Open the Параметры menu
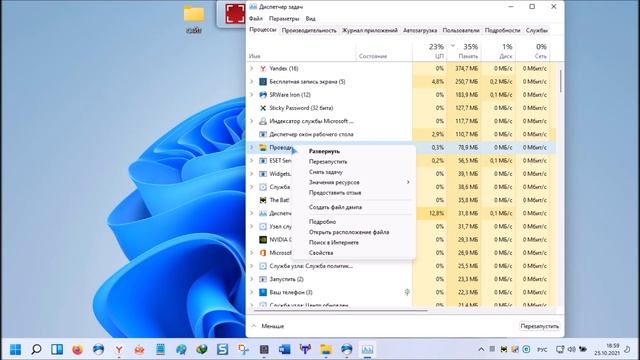The height and width of the screenshot is (360, 640). point(284,19)
